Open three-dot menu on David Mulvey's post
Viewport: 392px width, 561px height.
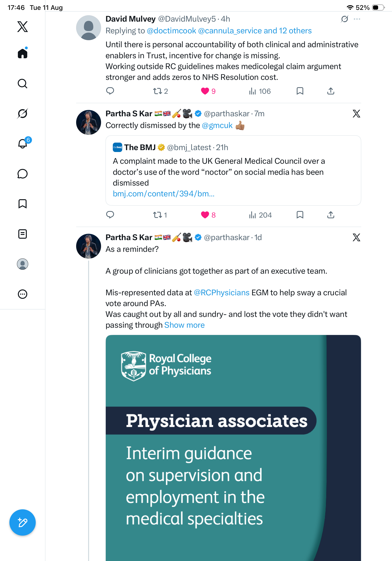pos(357,19)
